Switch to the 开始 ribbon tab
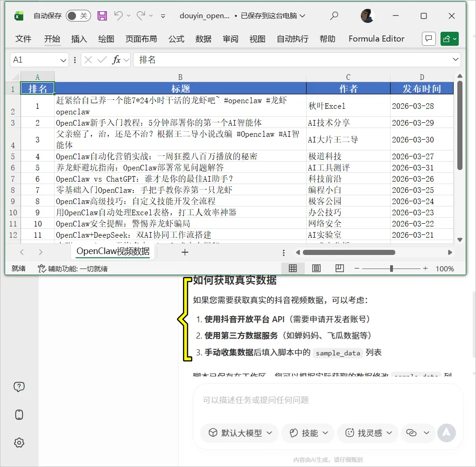Image resolution: width=476 pixels, height=467 pixels. 52,39
